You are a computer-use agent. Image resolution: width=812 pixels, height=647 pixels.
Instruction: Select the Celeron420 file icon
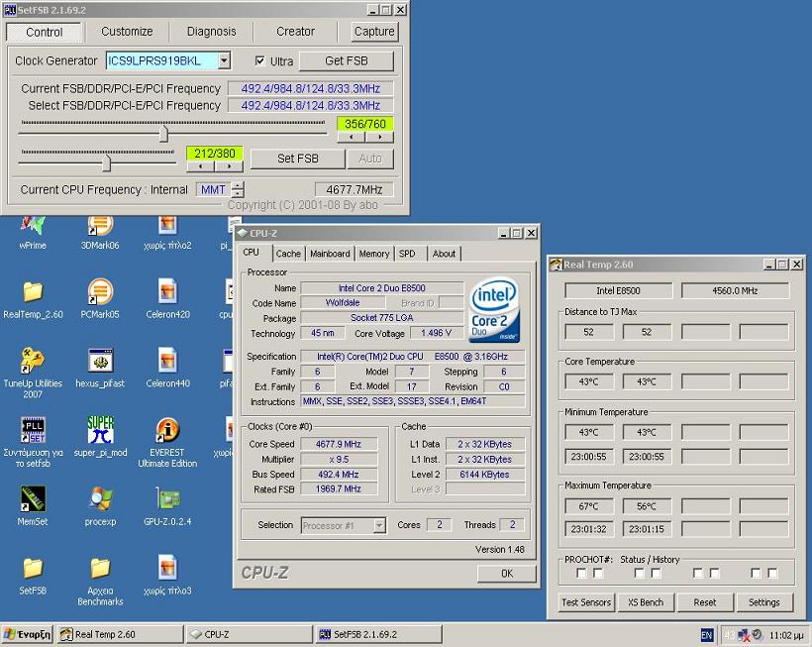[167, 300]
